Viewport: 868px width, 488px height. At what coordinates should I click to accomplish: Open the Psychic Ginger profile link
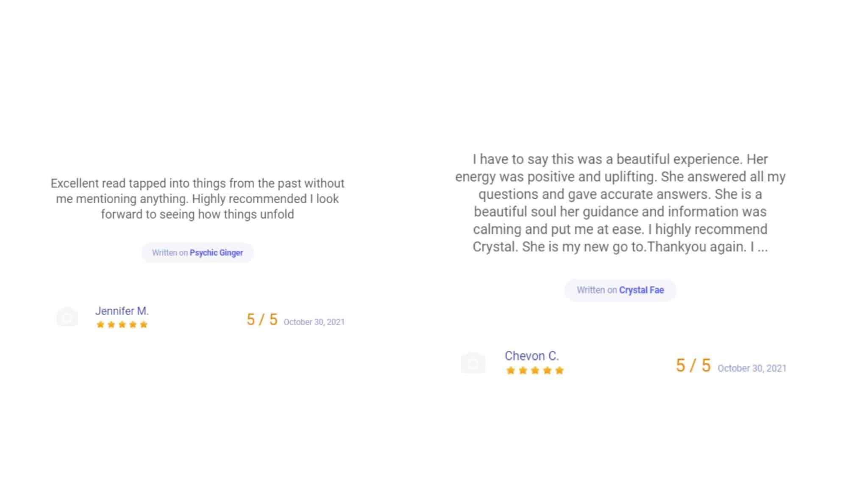tap(216, 253)
